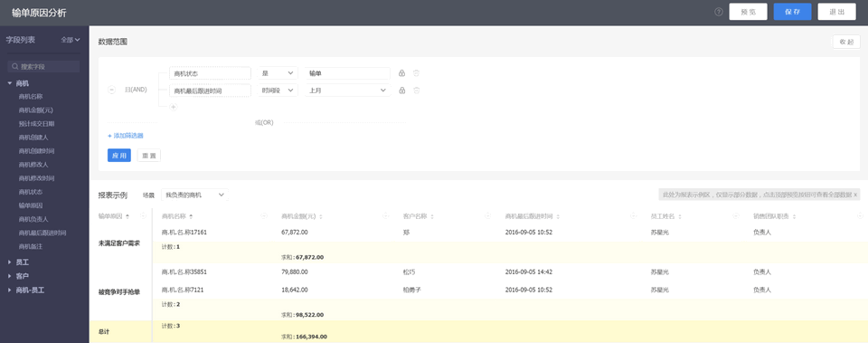Click the 添加筛选器 add filter link

pyautogui.click(x=126, y=136)
